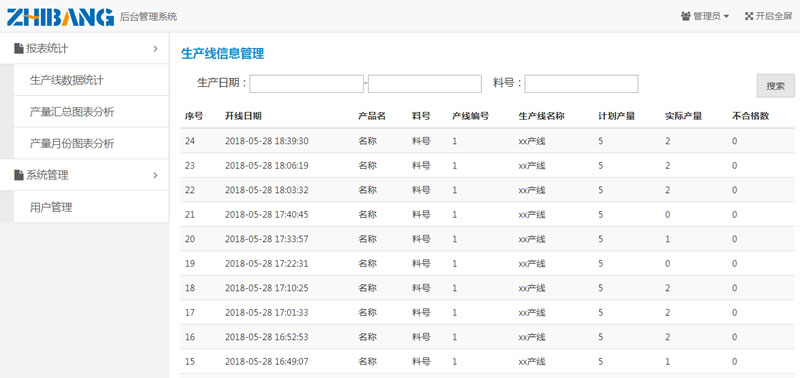The image size is (800, 378).
Task: Click the 产品名 column header
Action: [372, 116]
